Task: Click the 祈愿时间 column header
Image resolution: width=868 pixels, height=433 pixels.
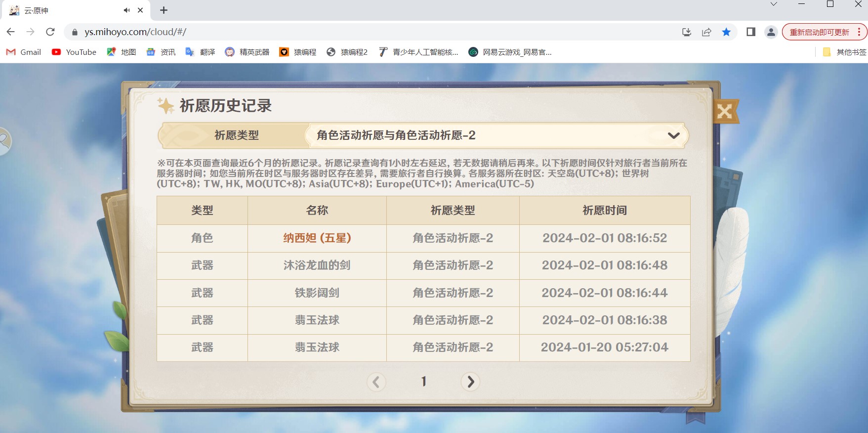Action: 605,211
